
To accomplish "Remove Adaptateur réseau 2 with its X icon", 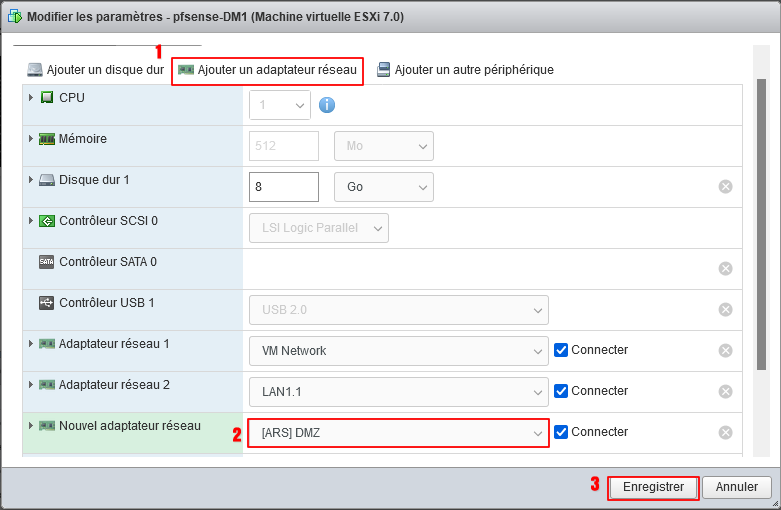I will [726, 391].
